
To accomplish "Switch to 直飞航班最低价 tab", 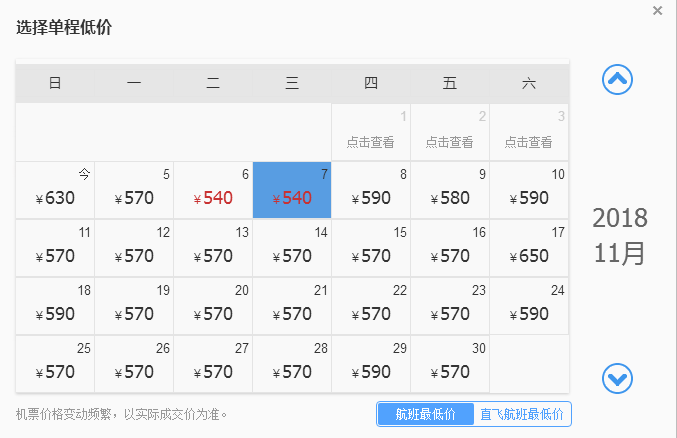I will click(522, 414).
